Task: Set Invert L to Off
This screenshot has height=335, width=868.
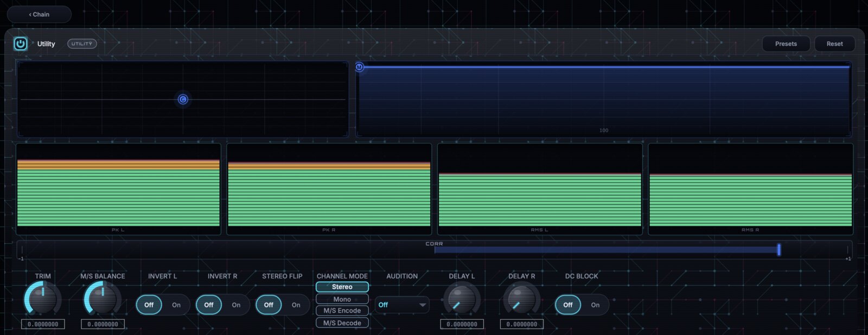Action: tap(149, 305)
